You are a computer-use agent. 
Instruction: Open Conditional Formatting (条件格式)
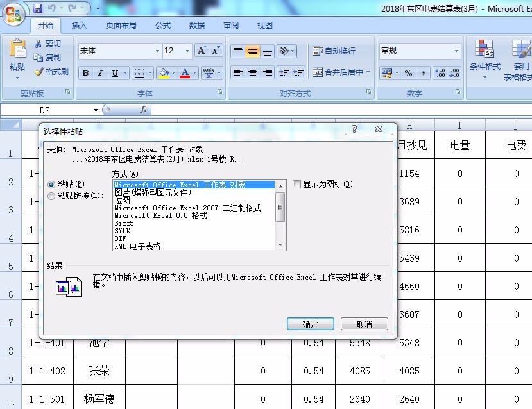point(485,60)
